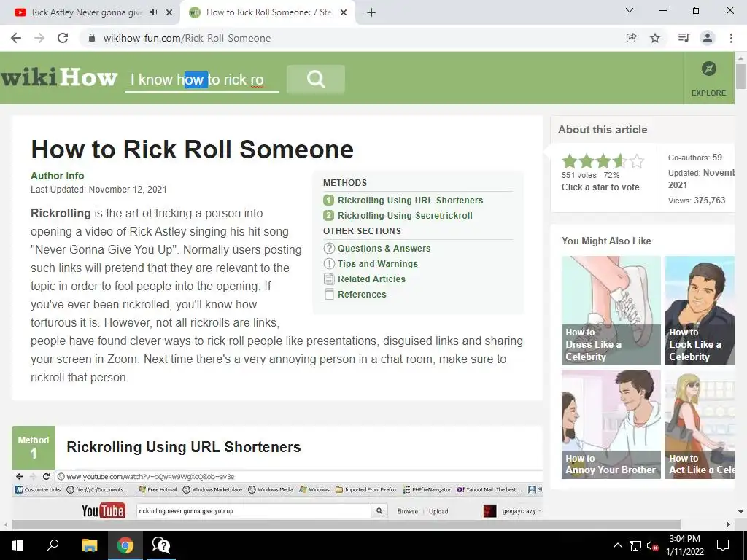Open How to Look Like a Celebrity thumbnail
747x560 pixels.
pos(700,311)
